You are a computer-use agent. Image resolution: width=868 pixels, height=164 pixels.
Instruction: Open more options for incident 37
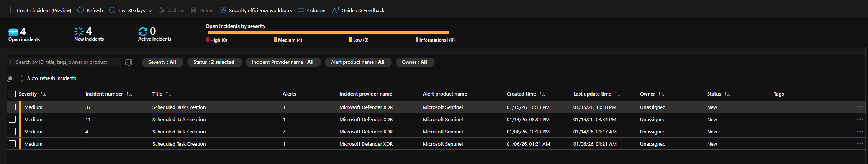[x=860, y=107]
